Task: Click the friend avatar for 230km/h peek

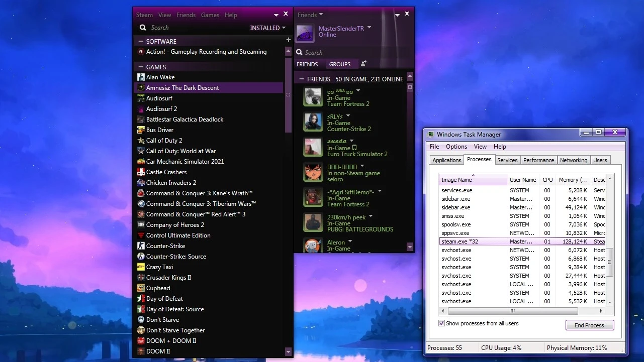Action: [x=313, y=223]
